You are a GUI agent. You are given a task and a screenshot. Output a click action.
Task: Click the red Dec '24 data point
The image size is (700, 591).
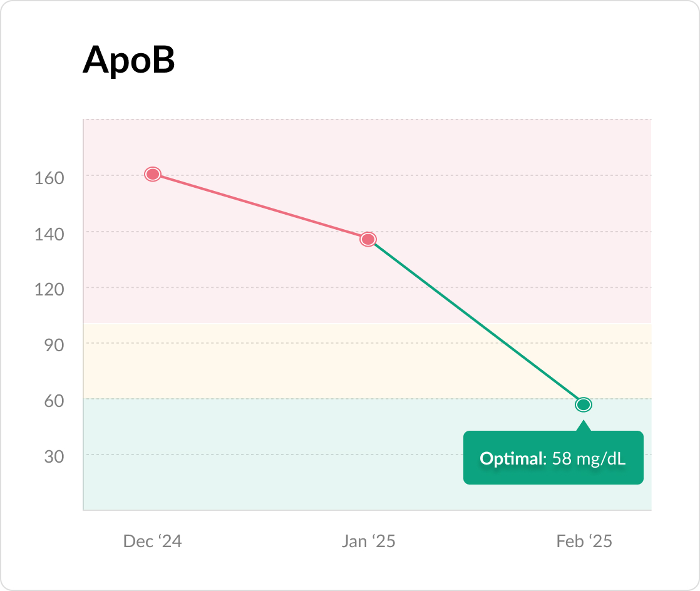tap(153, 174)
